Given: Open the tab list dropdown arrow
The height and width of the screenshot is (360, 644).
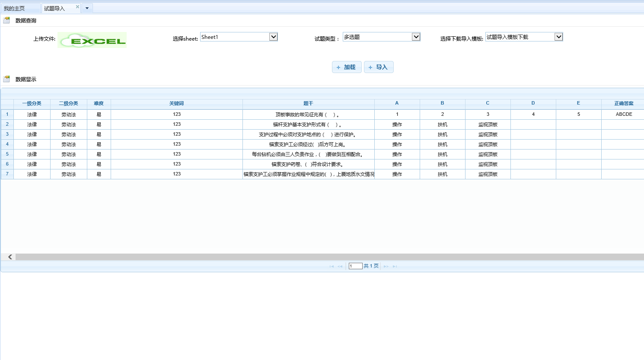Looking at the screenshot, I should 87,8.
